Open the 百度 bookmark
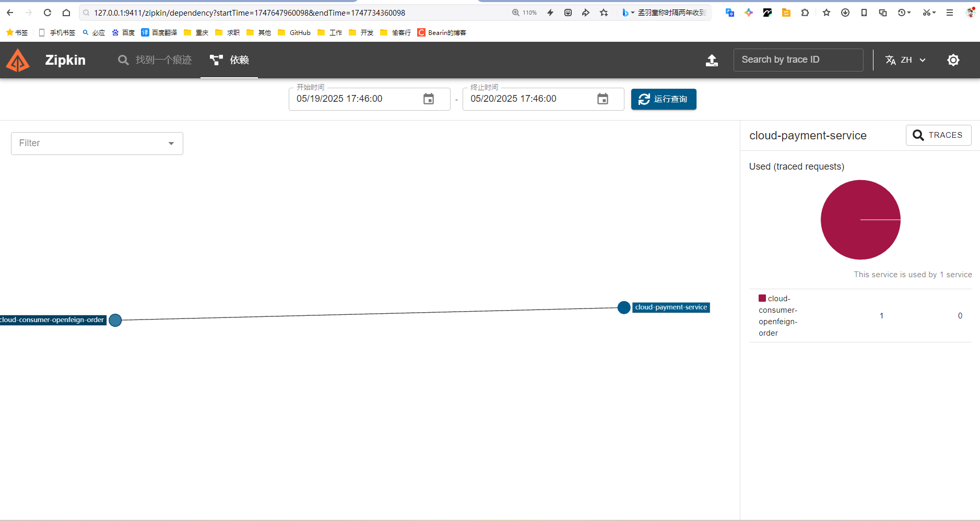980x521 pixels. 123,32
